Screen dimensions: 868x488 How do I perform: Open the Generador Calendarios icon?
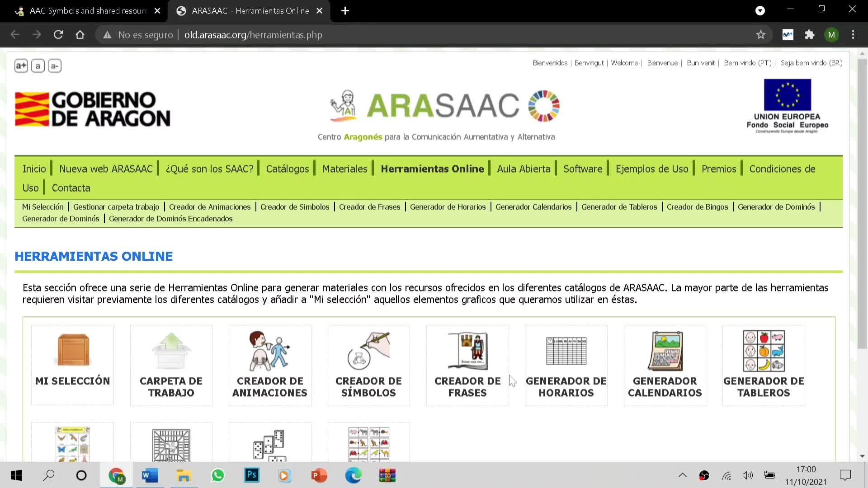pos(665,351)
